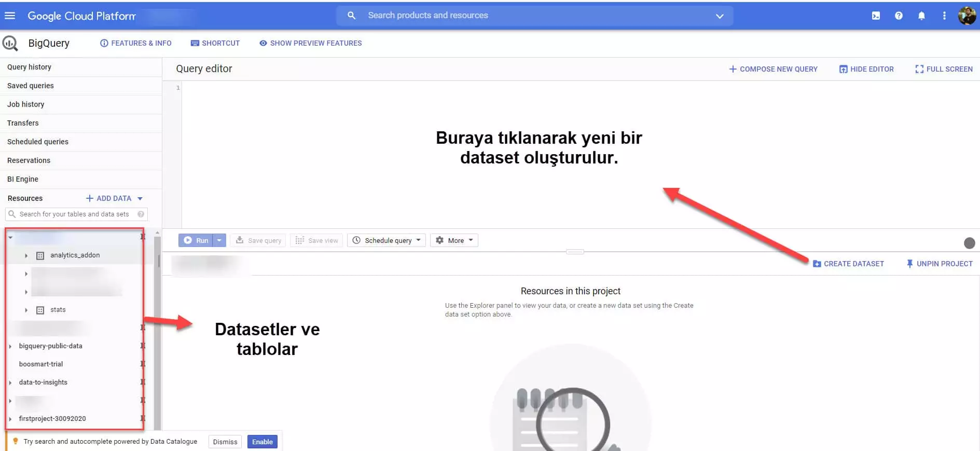Switch editor to FULL SCREEN
980x451 pixels.
tap(944, 69)
